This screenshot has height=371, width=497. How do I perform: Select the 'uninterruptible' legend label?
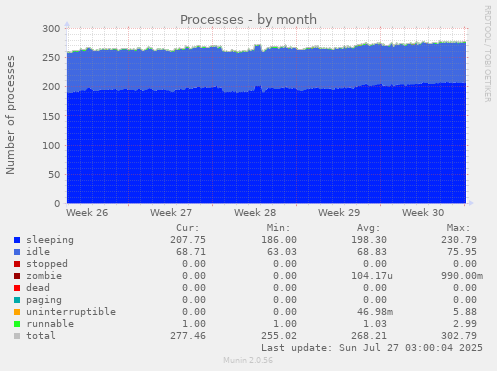[71, 312]
